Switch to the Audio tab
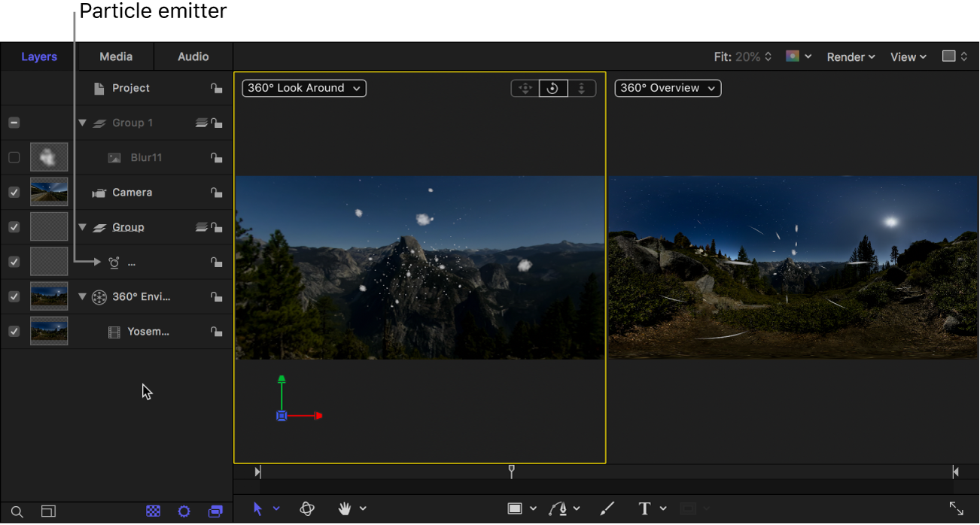Viewport: 980px width, 525px height. (x=193, y=56)
